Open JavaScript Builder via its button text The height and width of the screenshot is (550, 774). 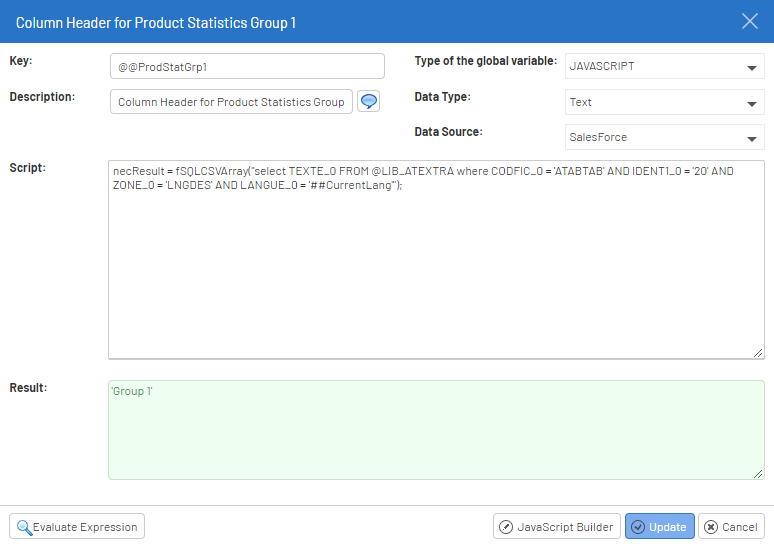point(565,527)
